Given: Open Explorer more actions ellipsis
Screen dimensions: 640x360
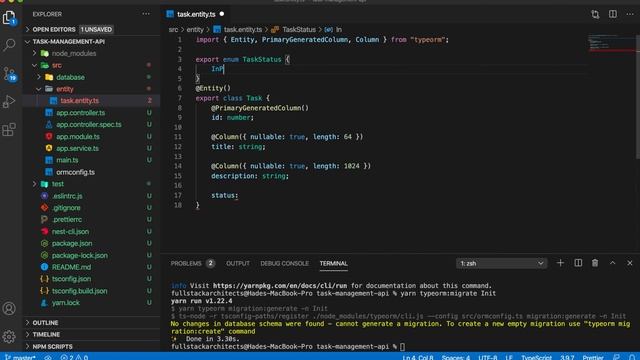Looking at the screenshot, I should 146,14.
